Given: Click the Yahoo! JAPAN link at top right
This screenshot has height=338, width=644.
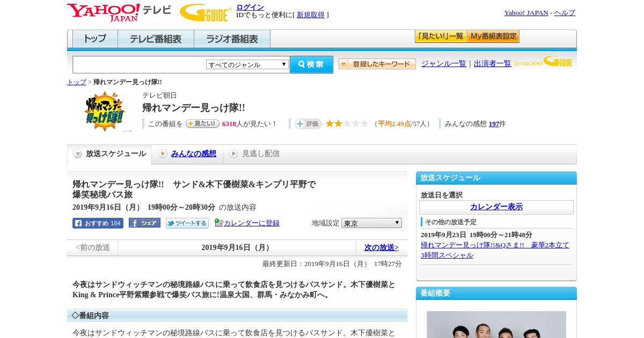Looking at the screenshot, I should coord(526,13).
